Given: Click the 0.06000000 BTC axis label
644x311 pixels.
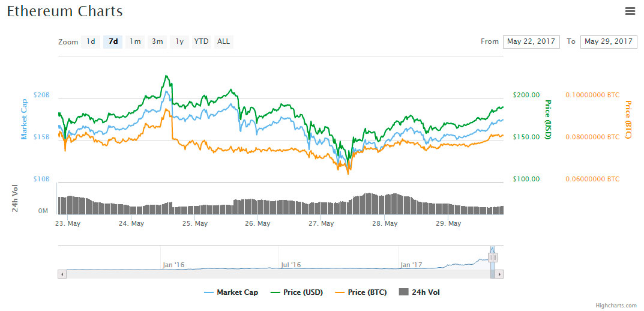Looking at the screenshot, I should [x=592, y=179].
